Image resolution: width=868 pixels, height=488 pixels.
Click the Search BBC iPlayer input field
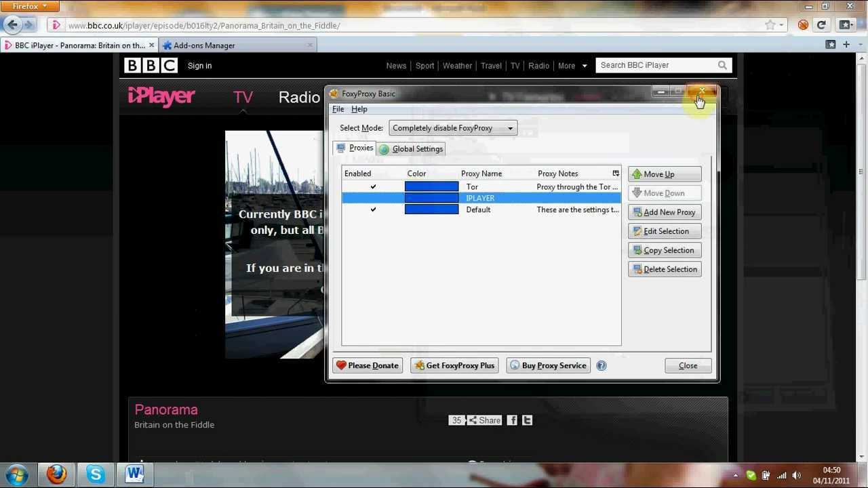(656, 65)
